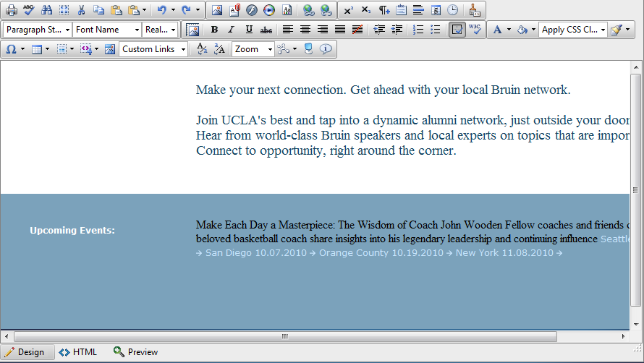Open the Document Manager paperclip icon
This screenshot has height=363, width=644.
[234, 10]
